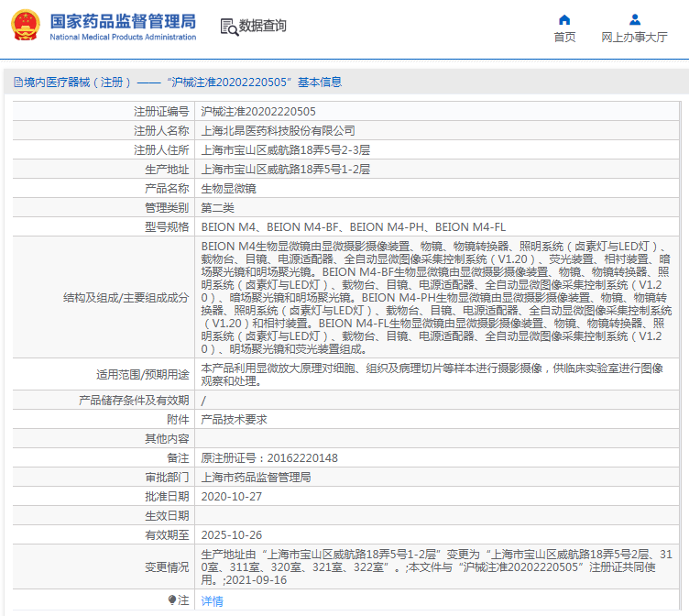Image resolution: width=689 pixels, height=616 pixels.
Task: Click the 国家药品监督管理局 site title
Action: [122, 20]
